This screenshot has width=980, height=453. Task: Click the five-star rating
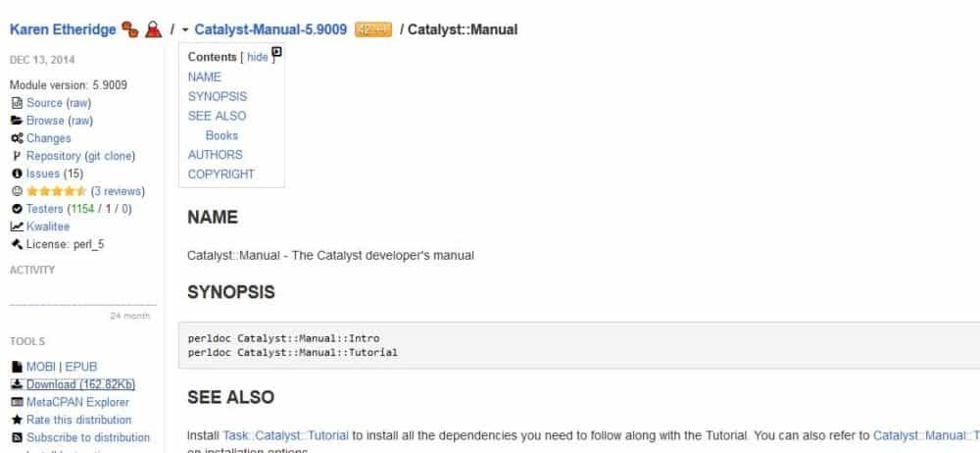[57, 191]
